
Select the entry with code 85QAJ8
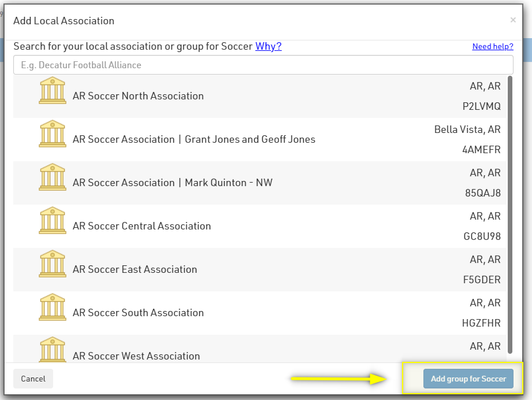482,193
